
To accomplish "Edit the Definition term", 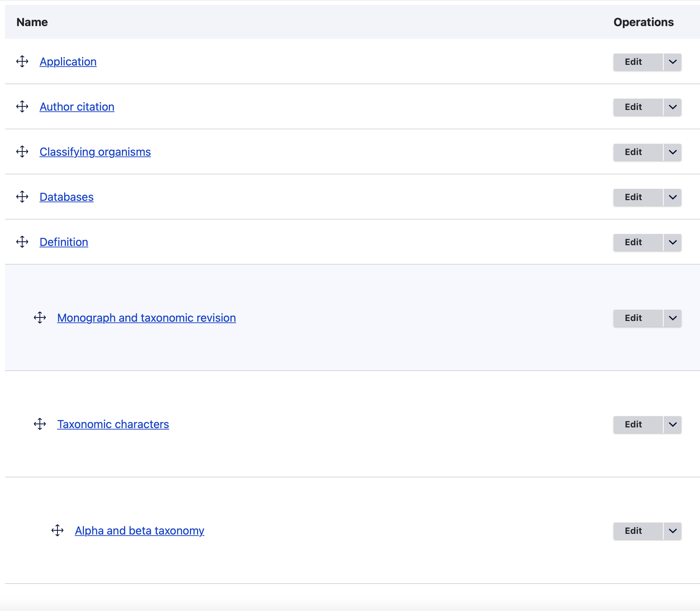I will (633, 242).
